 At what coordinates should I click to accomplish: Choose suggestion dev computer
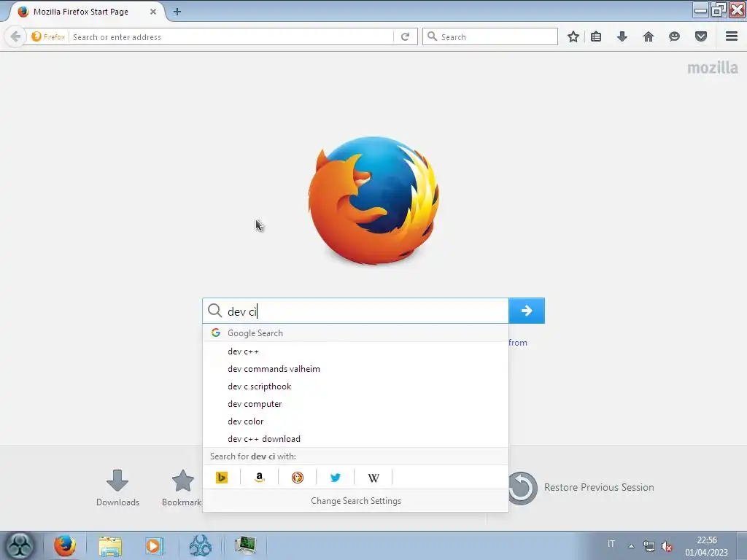355,404
